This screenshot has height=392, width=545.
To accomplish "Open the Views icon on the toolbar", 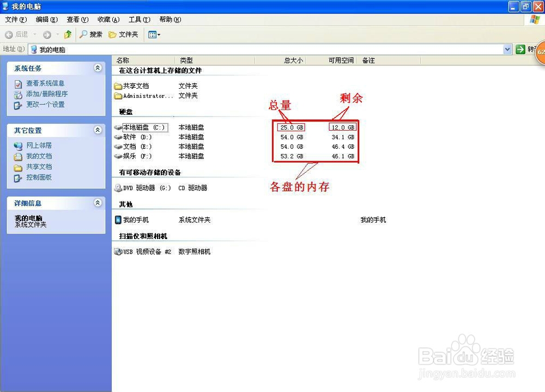I will coord(153,34).
